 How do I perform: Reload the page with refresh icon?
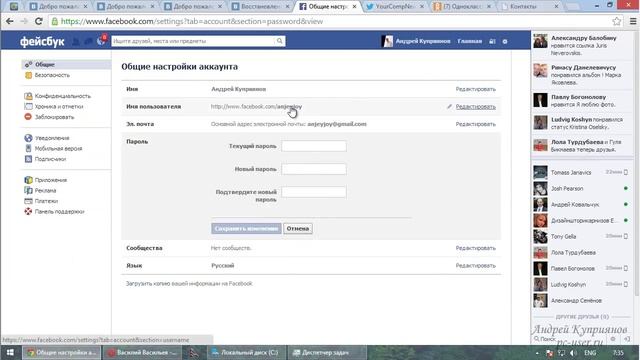tap(39, 21)
